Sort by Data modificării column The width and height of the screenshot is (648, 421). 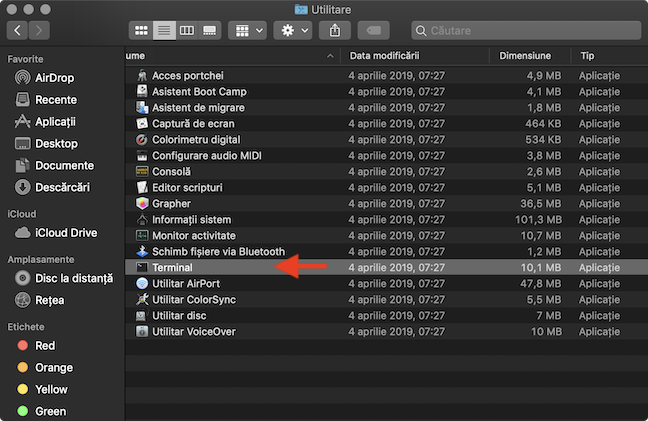pos(415,56)
